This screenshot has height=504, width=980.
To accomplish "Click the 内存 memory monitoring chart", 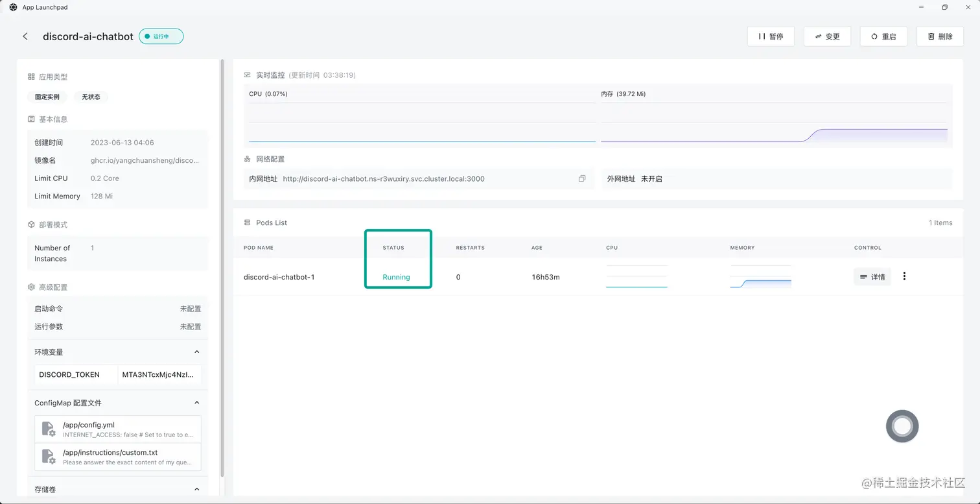I will tap(774, 123).
